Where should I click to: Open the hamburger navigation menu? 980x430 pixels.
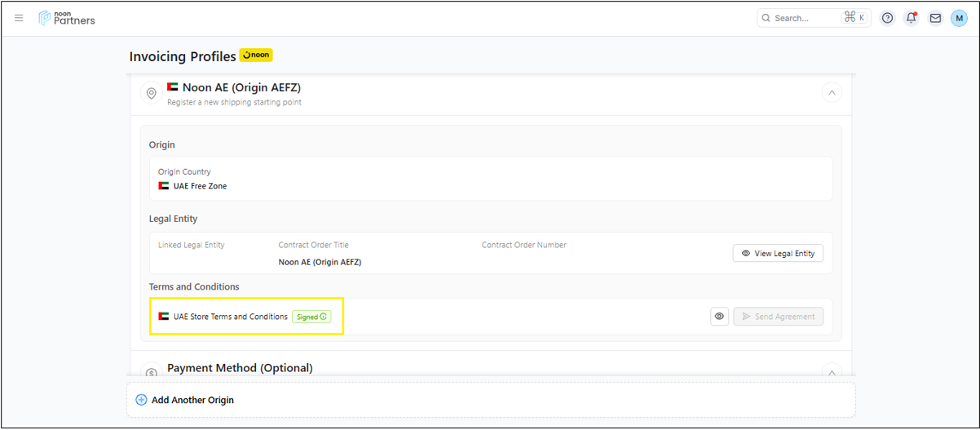pos(20,18)
